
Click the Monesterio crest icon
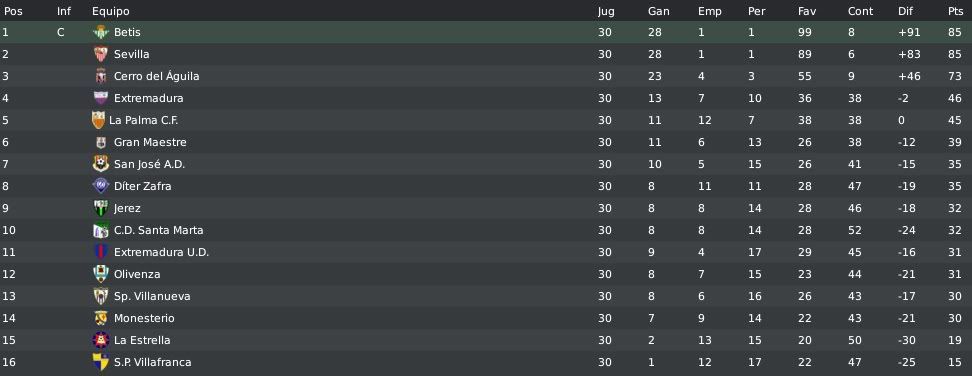[x=100, y=318]
